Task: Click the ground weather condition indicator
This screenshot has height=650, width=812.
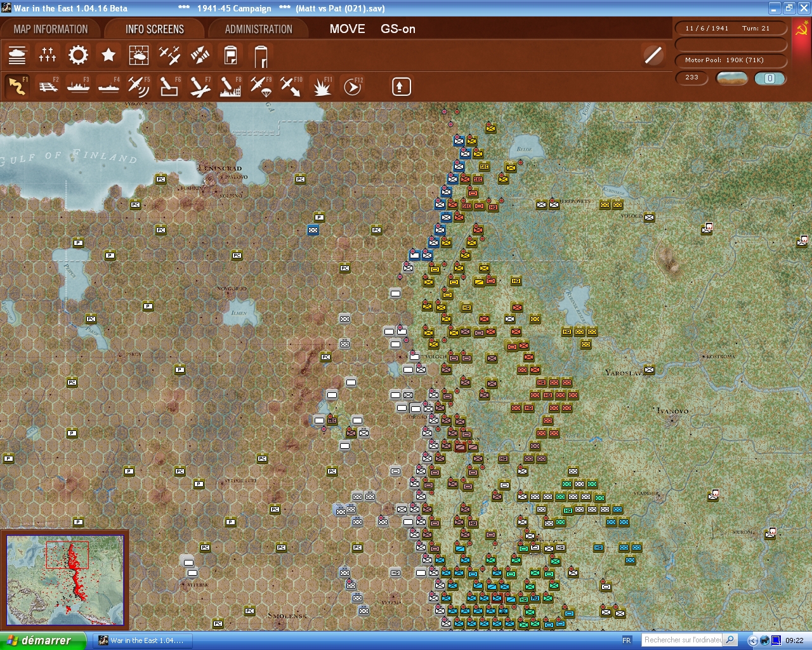Action: pyautogui.click(x=731, y=78)
